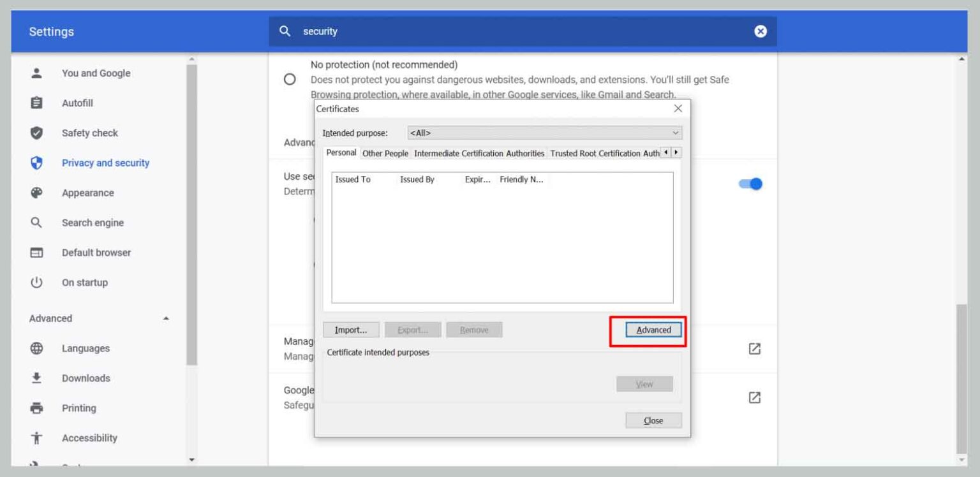Click the Search engine magnifier icon
The image size is (980, 477).
[36, 222]
